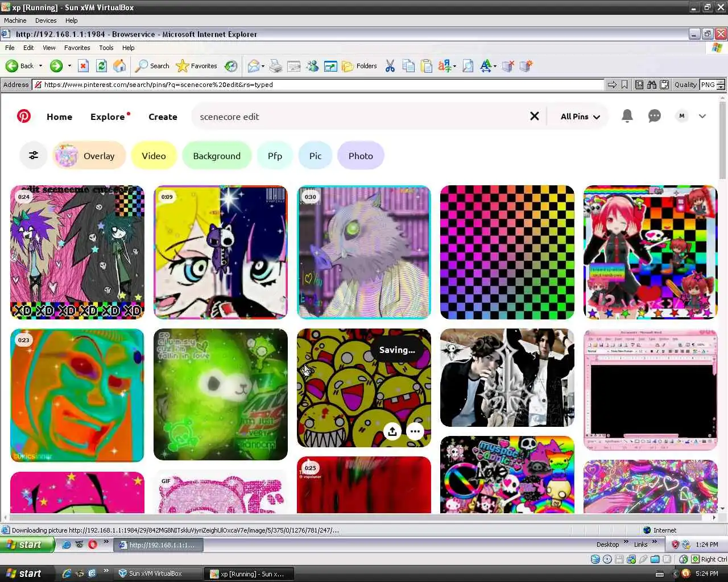Click the Messenger people icon
The image size is (728, 582).
[x=312, y=66]
